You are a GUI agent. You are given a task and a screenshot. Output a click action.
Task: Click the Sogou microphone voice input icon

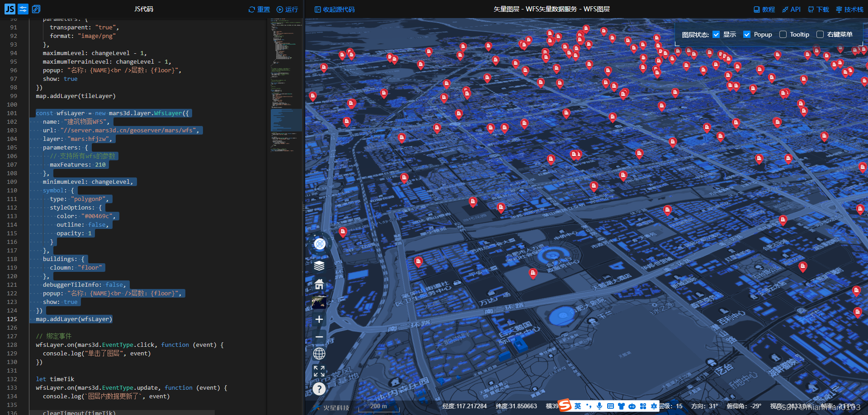tap(599, 406)
